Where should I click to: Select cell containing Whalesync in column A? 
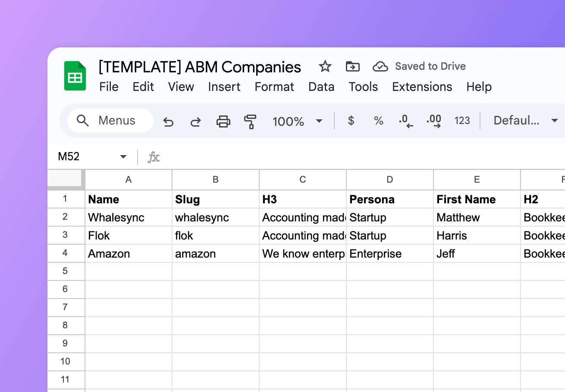pyautogui.click(x=129, y=217)
